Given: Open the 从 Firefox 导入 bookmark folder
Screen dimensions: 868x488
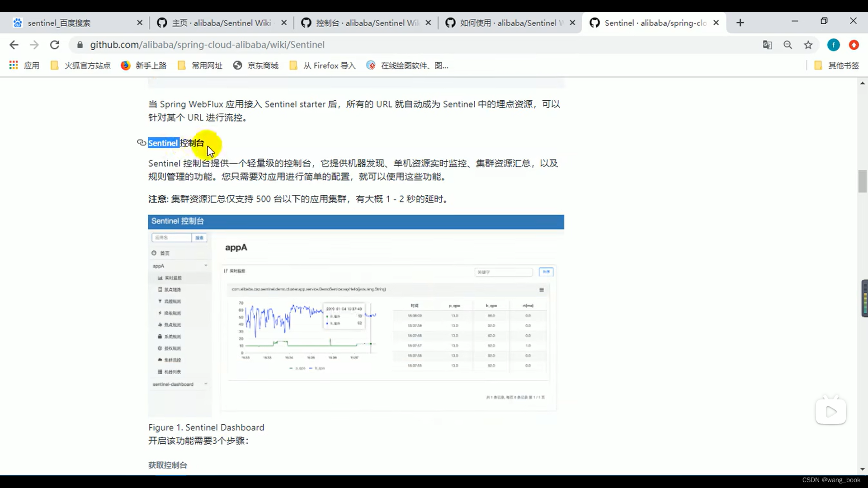Looking at the screenshot, I should pos(323,66).
